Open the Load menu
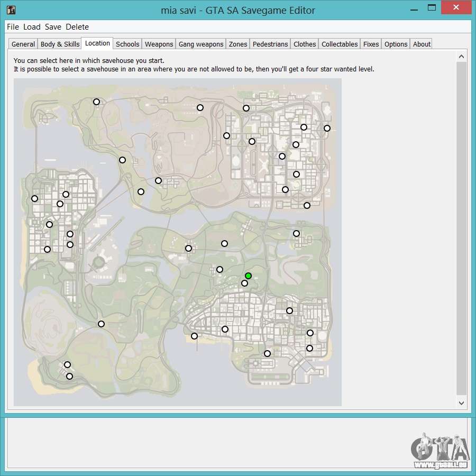The height and width of the screenshot is (476, 476). tap(32, 27)
